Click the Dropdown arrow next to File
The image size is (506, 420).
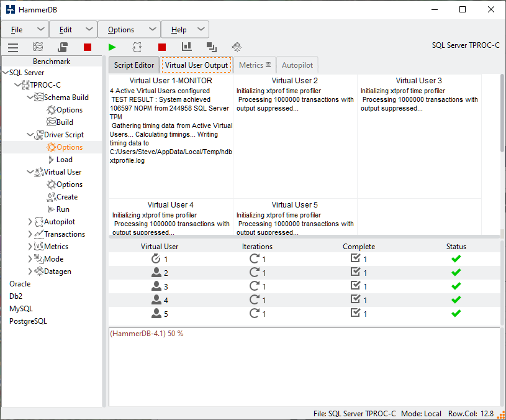coord(40,29)
